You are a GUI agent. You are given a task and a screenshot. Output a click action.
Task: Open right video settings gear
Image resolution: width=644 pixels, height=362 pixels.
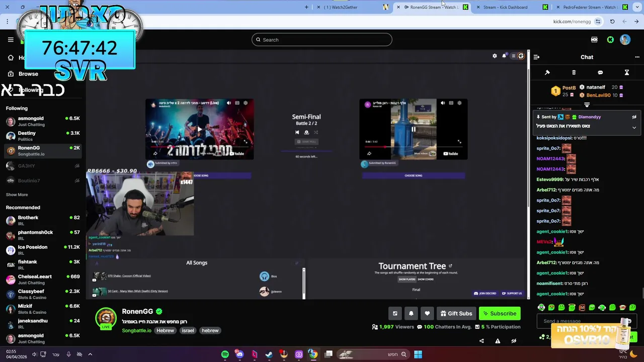[459, 103]
